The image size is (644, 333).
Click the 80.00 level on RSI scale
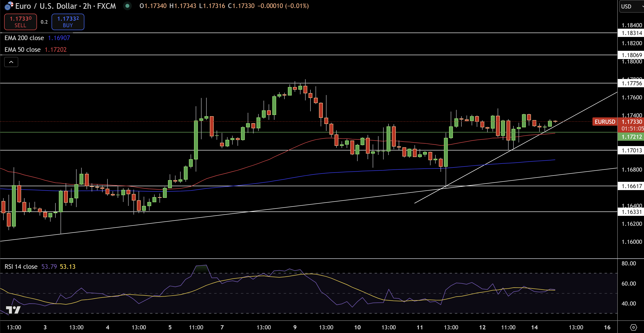point(628,263)
